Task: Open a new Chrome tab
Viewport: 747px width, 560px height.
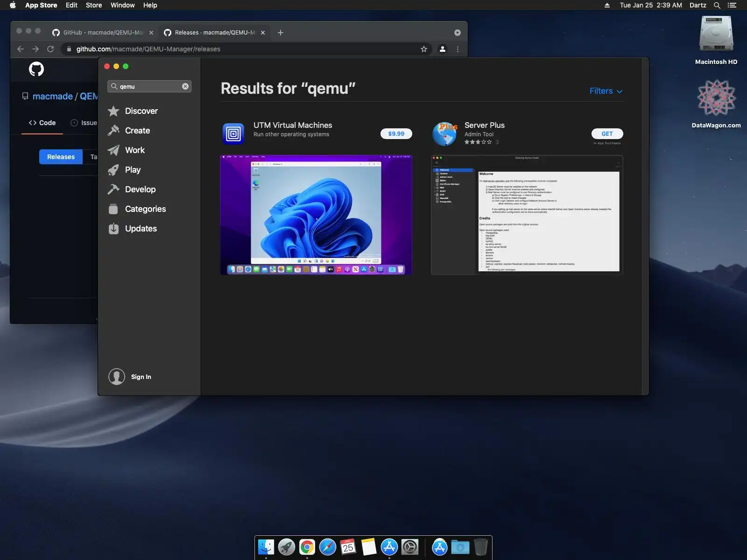Action: coord(281,33)
